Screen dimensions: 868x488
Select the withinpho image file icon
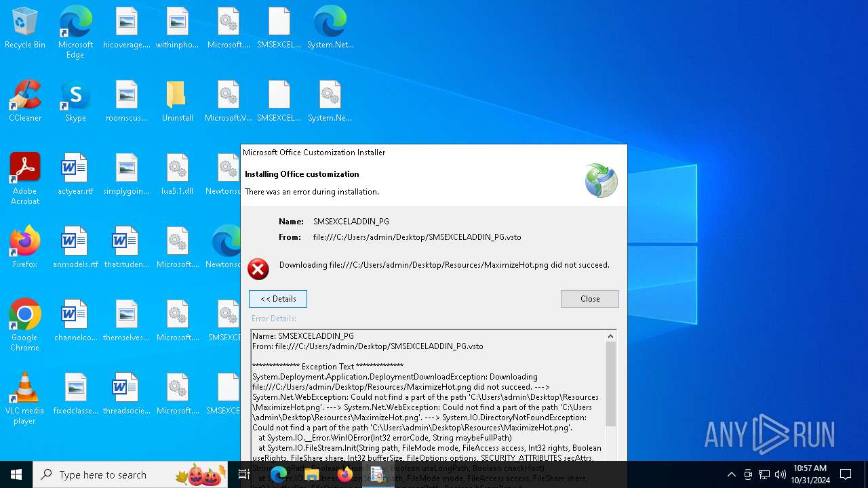pos(178,28)
